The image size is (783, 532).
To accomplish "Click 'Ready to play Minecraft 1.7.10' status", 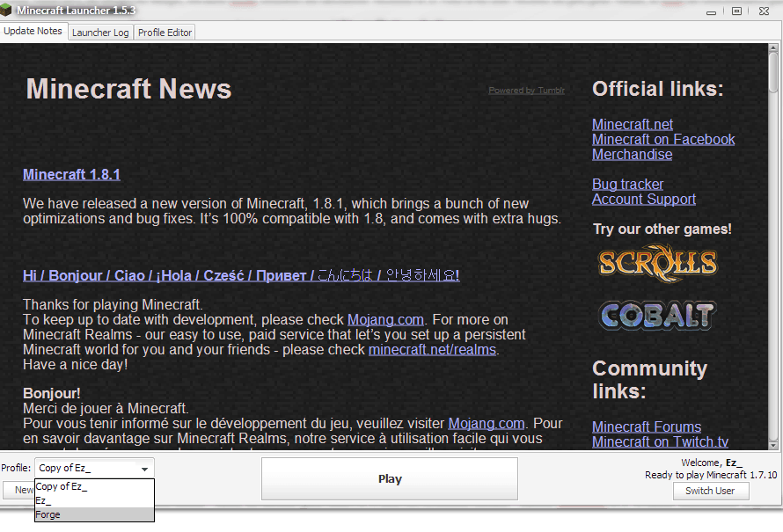I will pyautogui.click(x=711, y=475).
